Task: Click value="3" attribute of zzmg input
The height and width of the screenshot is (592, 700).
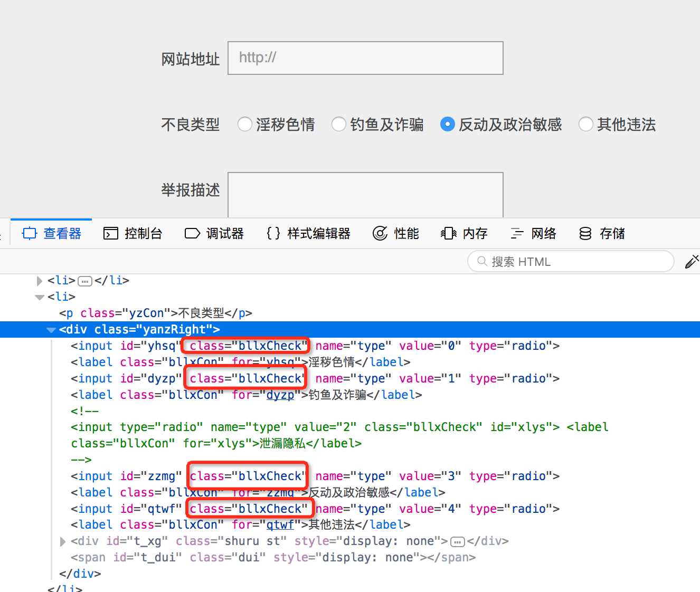Action: pyautogui.click(x=430, y=476)
